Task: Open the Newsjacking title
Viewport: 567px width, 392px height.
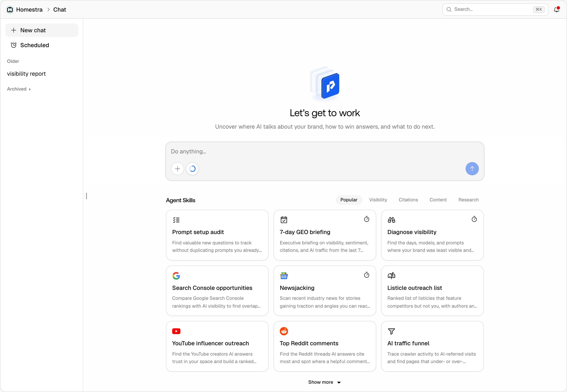Action: [297, 288]
